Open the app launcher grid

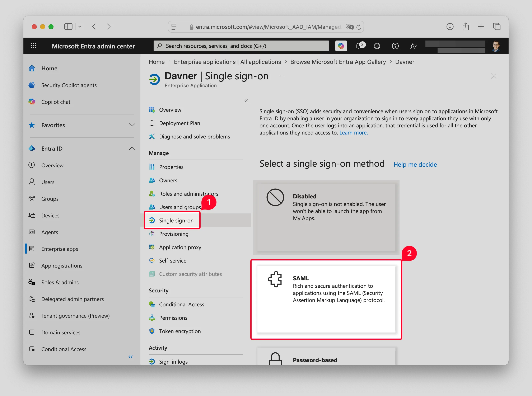[34, 46]
